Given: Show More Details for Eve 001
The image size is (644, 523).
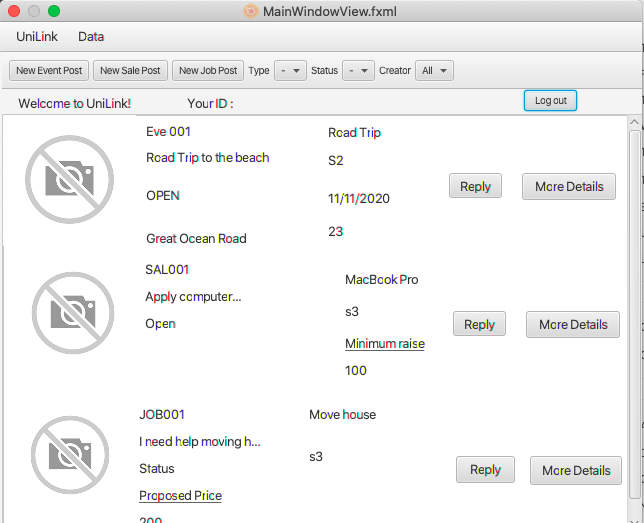Looking at the screenshot, I should pos(568,186).
